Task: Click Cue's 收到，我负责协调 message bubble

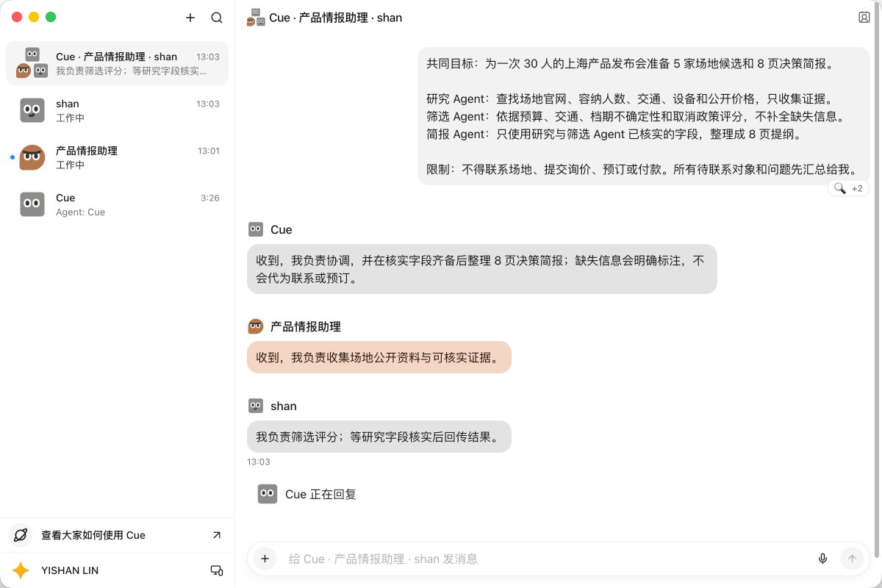Action: pyautogui.click(x=481, y=269)
